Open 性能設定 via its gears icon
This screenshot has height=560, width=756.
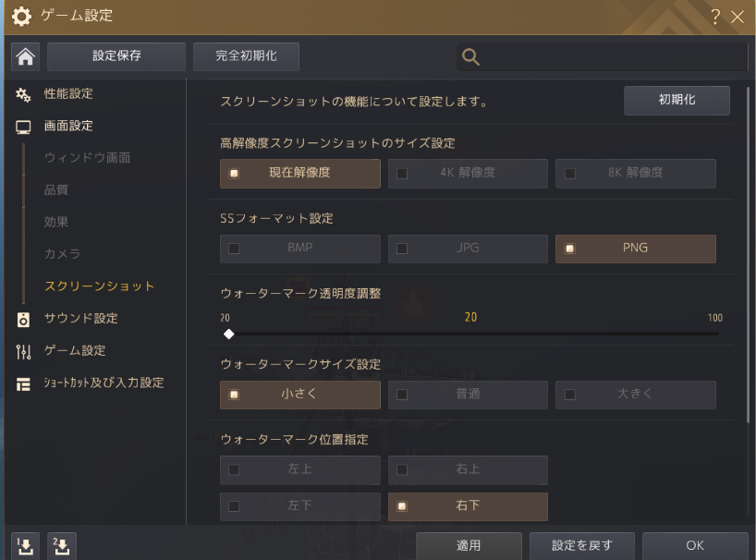tap(24, 94)
